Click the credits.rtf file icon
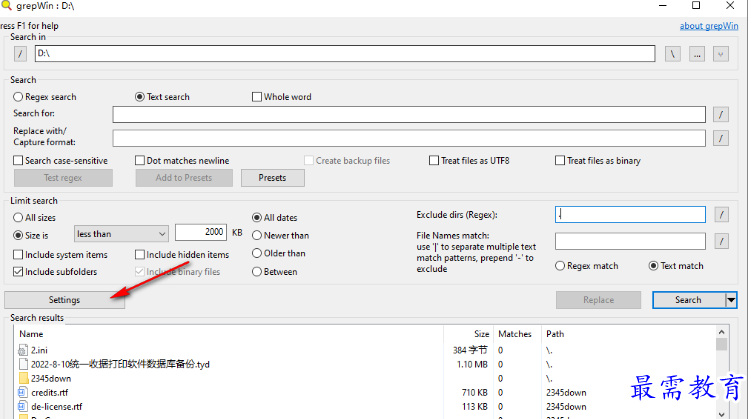 click(23, 393)
